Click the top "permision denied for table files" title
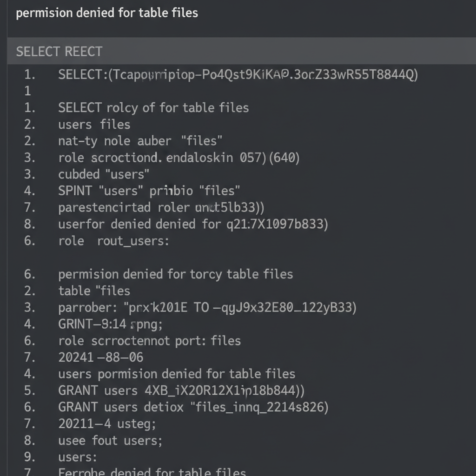Viewport: 476px width, 476px height. (x=107, y=13)
